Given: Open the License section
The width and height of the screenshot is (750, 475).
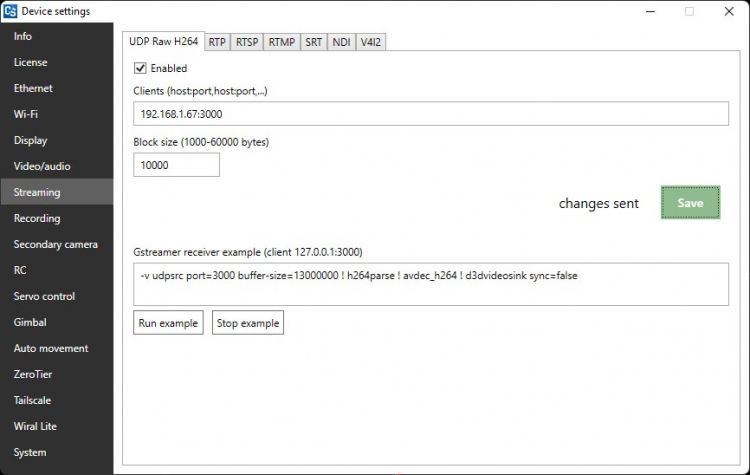Looking at the screenshot, I should pyautogui.click(x=57, y=62).
